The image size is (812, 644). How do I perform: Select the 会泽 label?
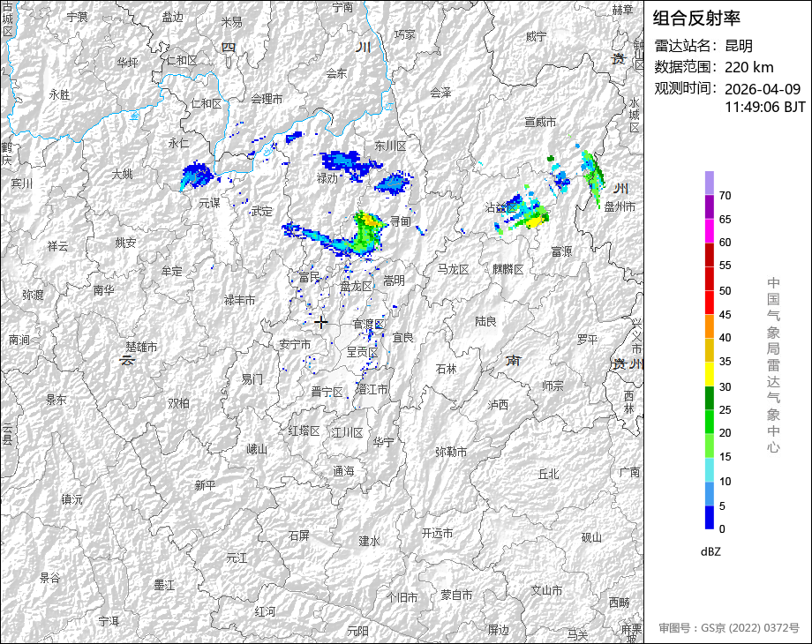(440, 93)
